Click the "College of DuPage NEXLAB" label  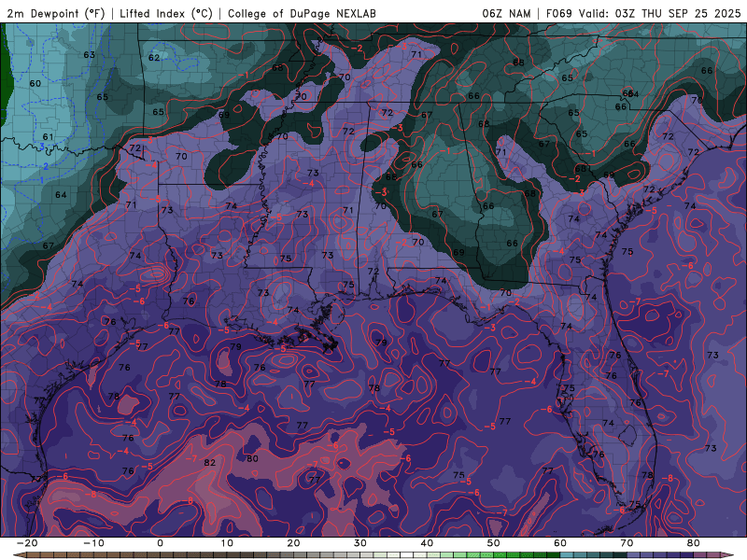coord(302,13)
